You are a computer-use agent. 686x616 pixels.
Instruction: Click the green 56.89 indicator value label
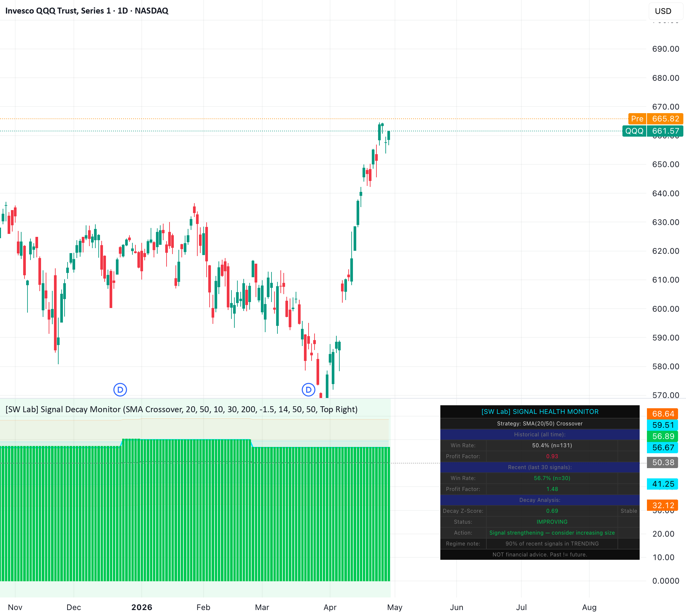coord(662,436)
